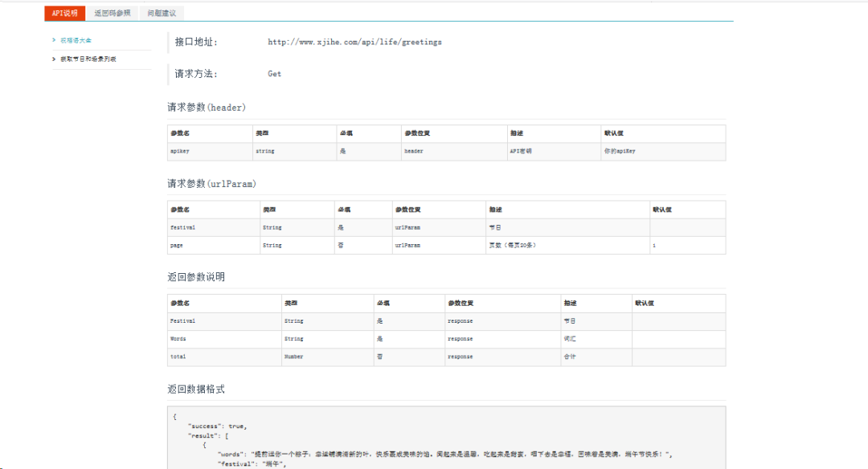Click the Words parameter name cell
Viewport: 868px width, 469px height.
(224, 339)
